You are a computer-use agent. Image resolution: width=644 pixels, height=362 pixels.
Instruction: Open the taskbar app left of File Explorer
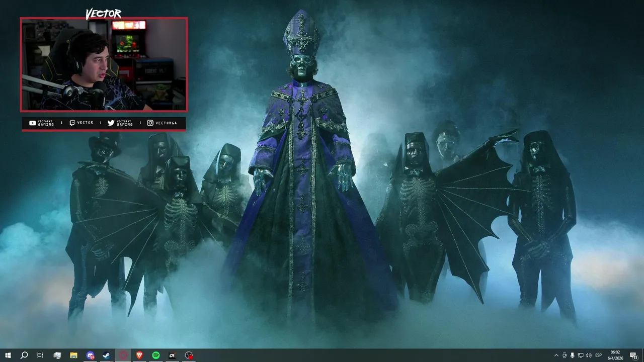[57, 355]
